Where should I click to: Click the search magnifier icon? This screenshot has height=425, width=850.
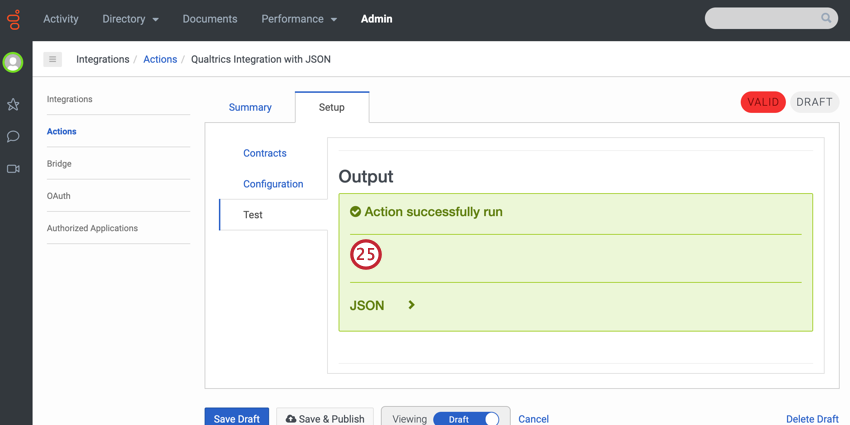(x=826, y=18)
